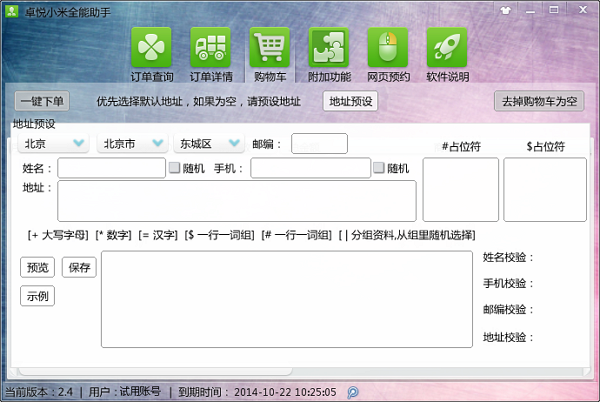Click the large preview text area
The width and height of the screenshot is (600, 402).
[x=287, y=299]
